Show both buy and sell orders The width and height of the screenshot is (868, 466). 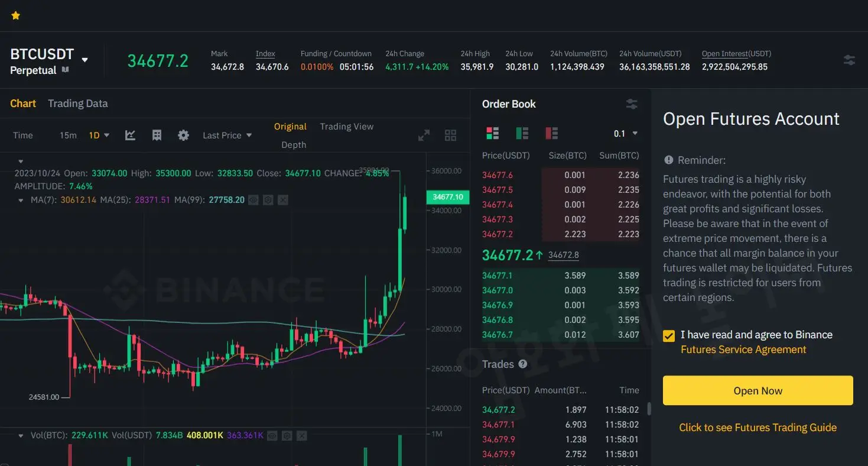tap(492, 133)
